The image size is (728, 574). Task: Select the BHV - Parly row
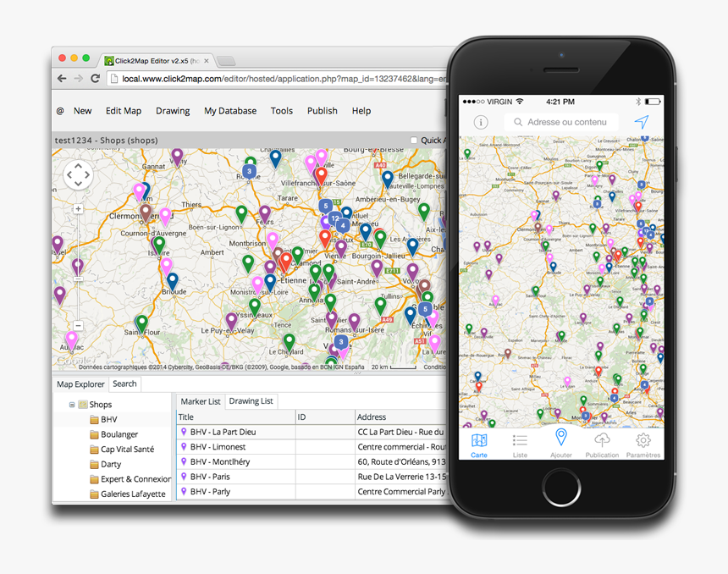point(312,491)
